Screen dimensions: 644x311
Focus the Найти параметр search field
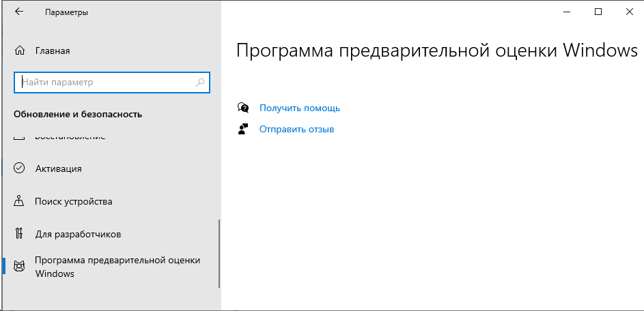tap(112, 83)
